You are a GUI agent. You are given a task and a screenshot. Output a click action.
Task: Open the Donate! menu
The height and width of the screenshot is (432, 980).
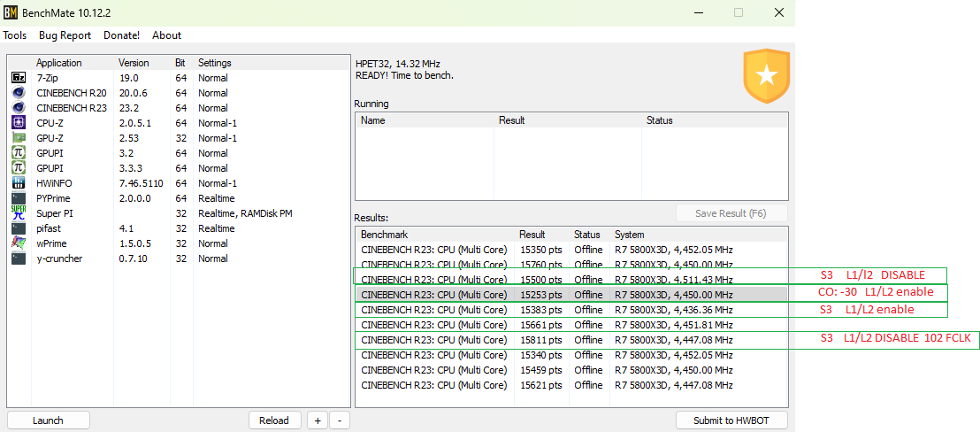tap(122, 35)
